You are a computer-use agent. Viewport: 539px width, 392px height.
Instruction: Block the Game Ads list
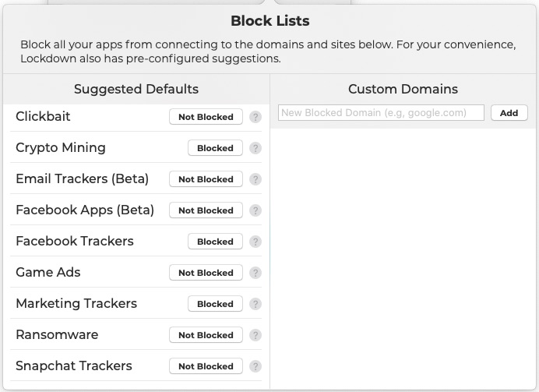[x=206, y=273]
